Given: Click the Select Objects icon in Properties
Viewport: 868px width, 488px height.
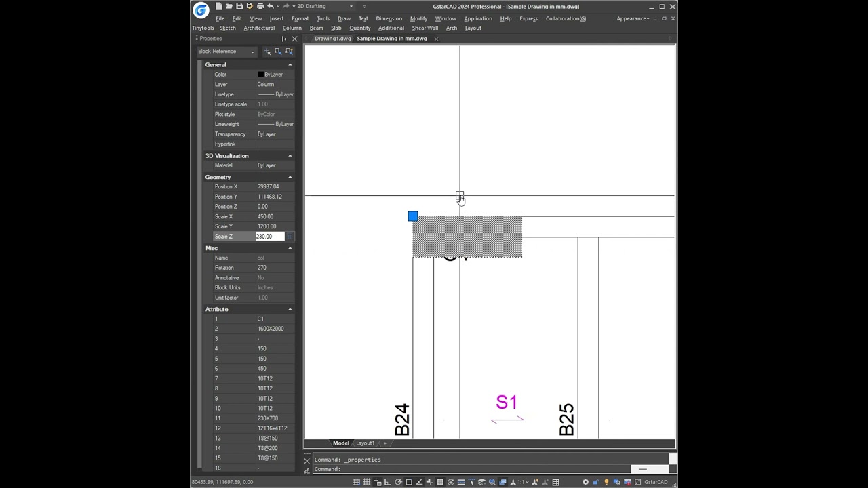Looking at the screenshot, I should pos(278,52).
